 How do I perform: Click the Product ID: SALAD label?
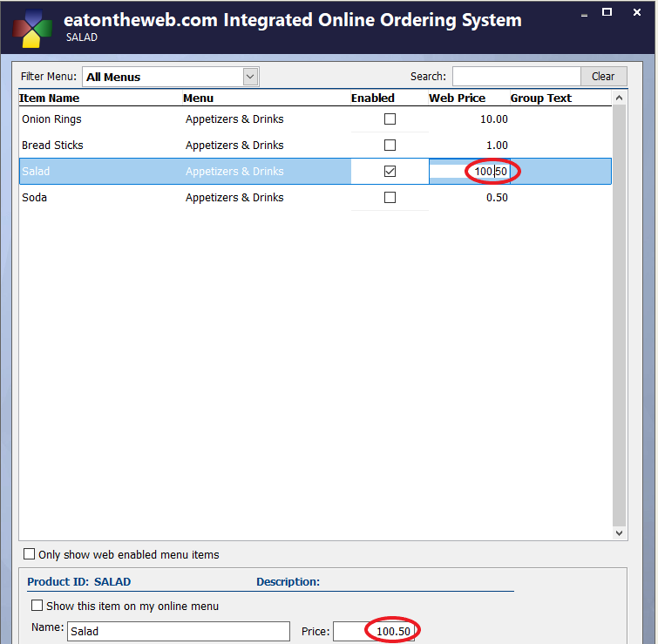click(x=79, y=581)
